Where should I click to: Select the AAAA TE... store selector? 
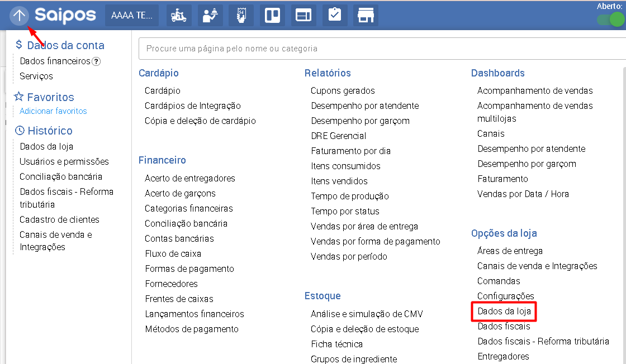pos(132,16)
